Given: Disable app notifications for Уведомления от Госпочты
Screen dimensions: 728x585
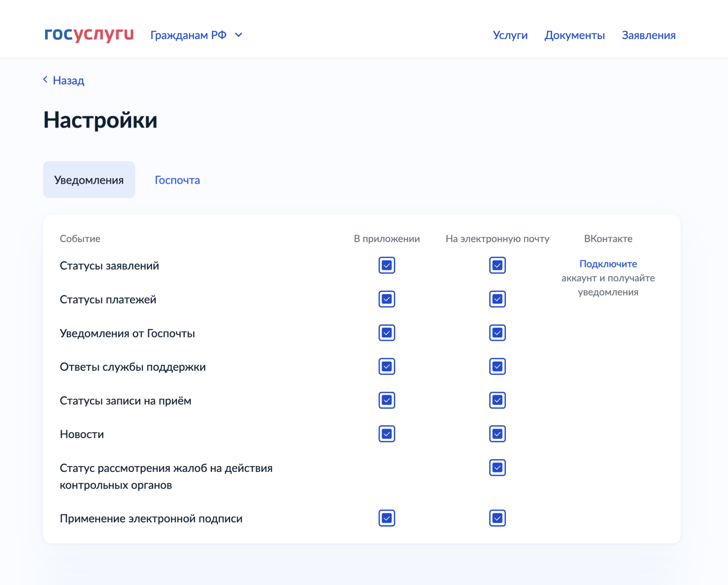Looking at the screenshot, I should [x=386, y=333].
